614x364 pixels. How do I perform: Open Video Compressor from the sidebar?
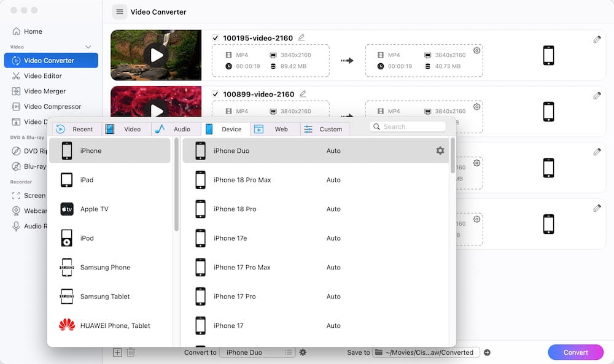coord(47,106)
